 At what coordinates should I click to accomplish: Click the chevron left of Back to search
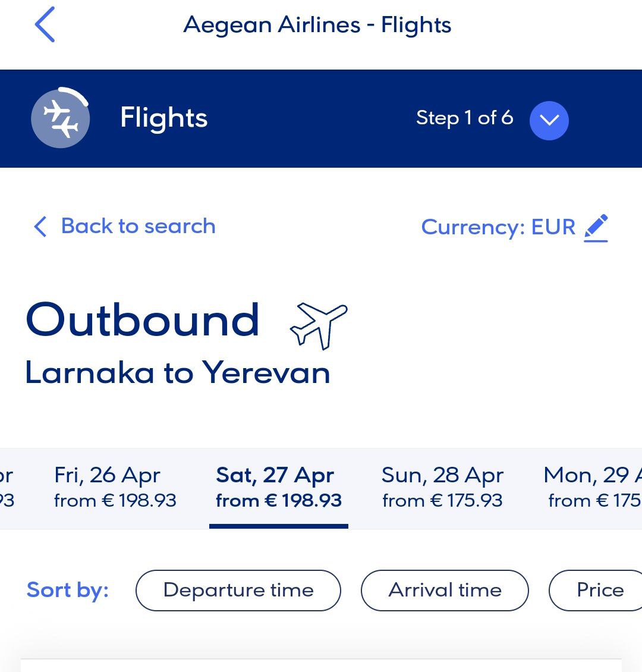click(x=40, y=227)
